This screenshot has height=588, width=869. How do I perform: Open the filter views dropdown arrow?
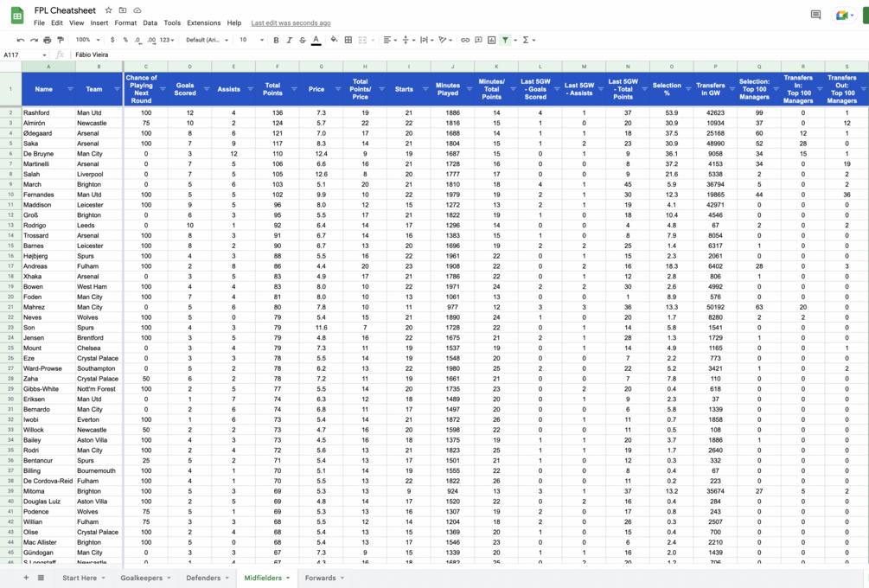click(x=515, y=40)
